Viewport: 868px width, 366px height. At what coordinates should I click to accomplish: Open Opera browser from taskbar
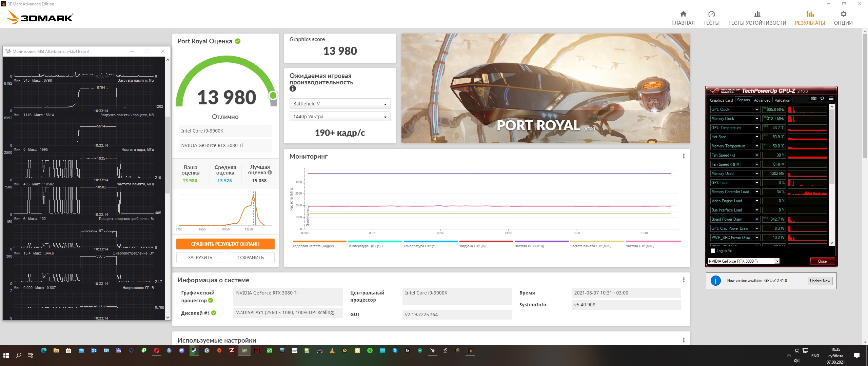click(x=157, y=351)
